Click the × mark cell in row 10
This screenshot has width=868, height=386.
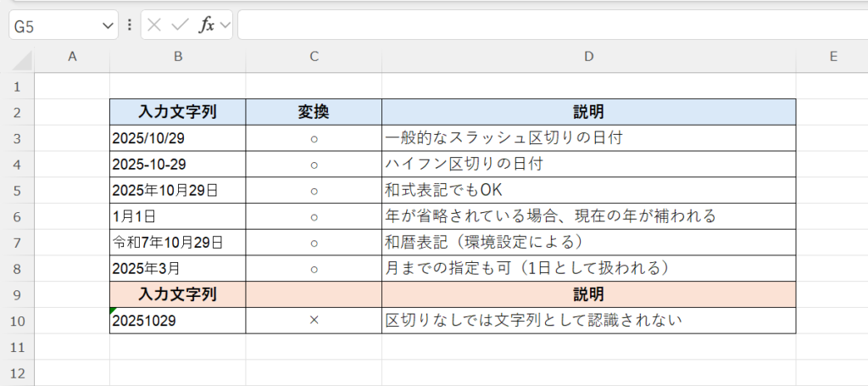[x=314, y=321]
